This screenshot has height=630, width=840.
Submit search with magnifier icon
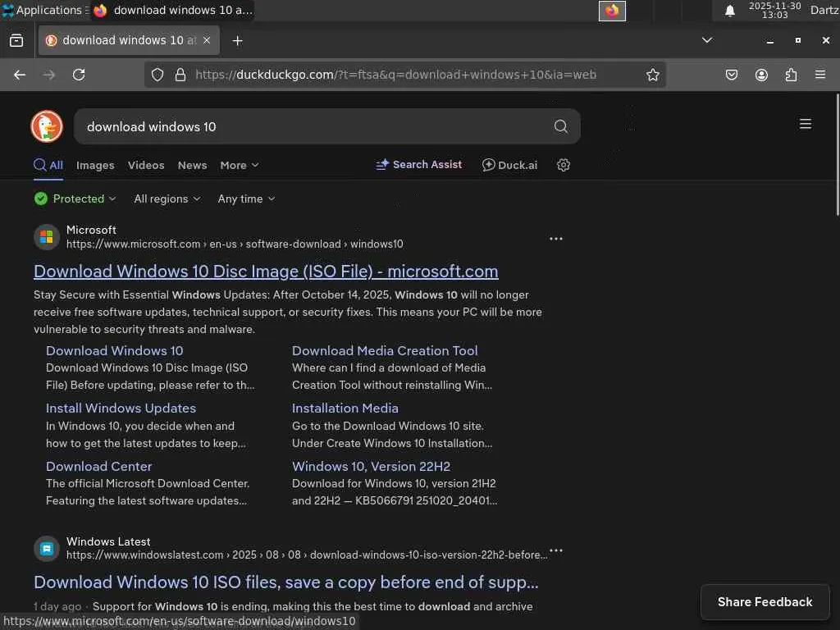pyautogui.click(x=561, y=126)
